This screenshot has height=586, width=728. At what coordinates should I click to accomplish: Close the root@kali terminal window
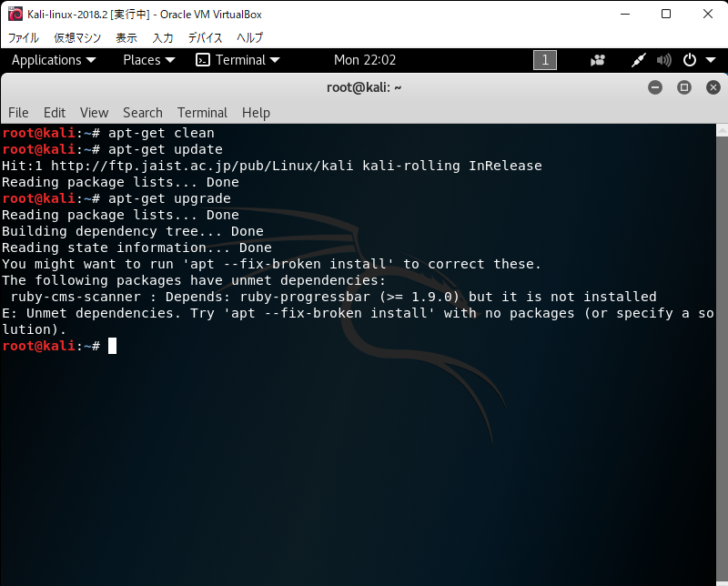pos(713,87)
